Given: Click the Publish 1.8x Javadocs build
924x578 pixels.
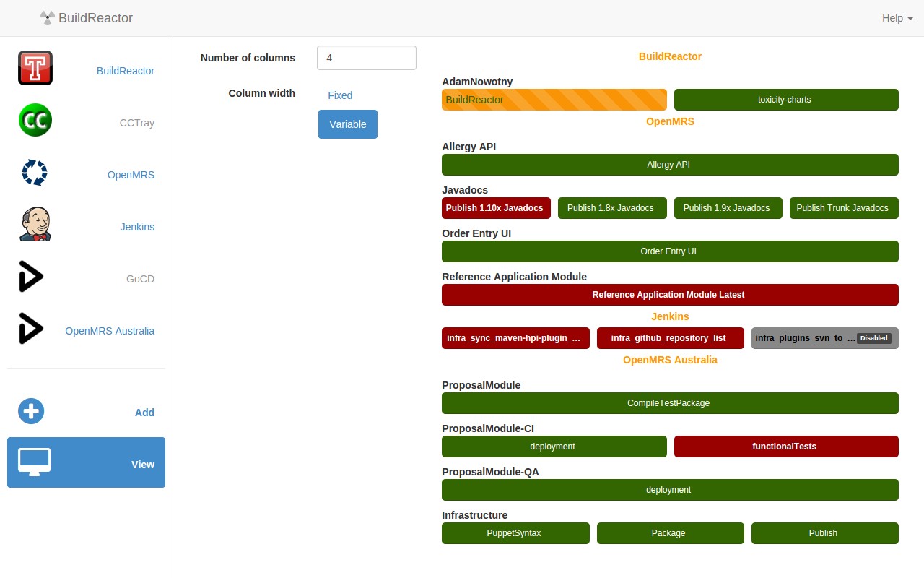Looking at the screenshot, I should [x=612, y=208].
